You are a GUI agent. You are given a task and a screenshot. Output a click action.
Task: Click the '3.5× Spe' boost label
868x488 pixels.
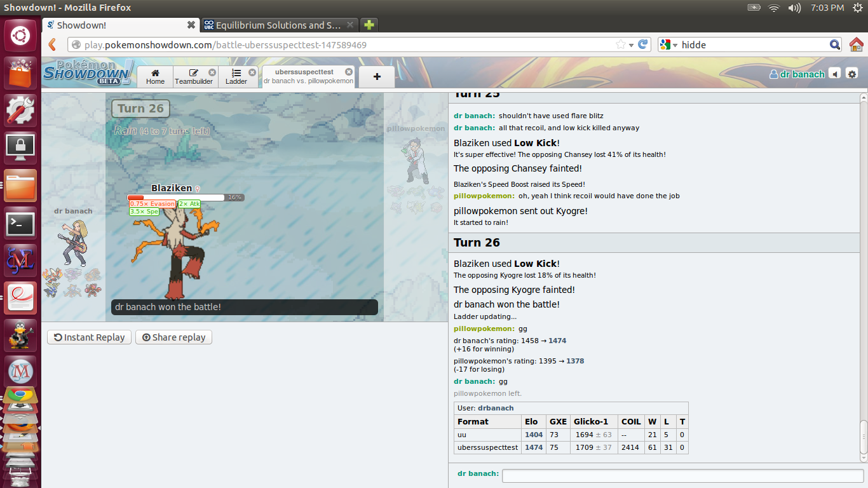pyautogui.click(x=144, y=212)
